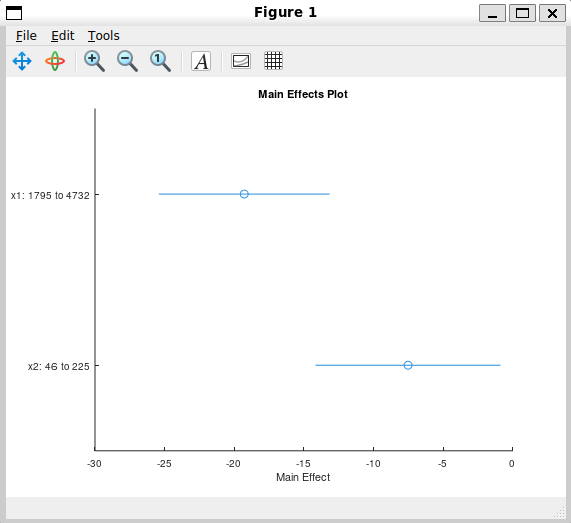Open the window menu icon in title bar

coord(14,13)
